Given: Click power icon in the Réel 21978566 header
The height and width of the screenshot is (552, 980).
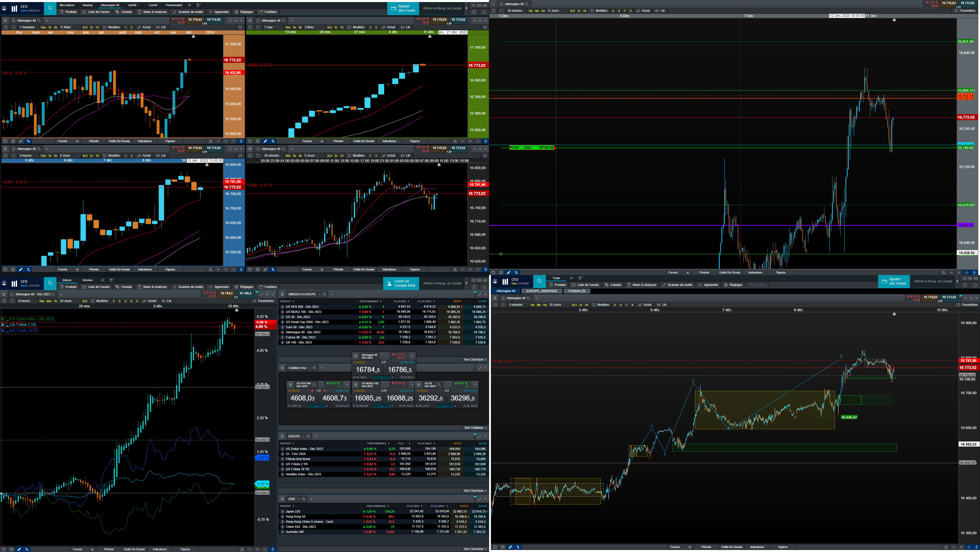Looking at the screenshot, I should point(975,285).
